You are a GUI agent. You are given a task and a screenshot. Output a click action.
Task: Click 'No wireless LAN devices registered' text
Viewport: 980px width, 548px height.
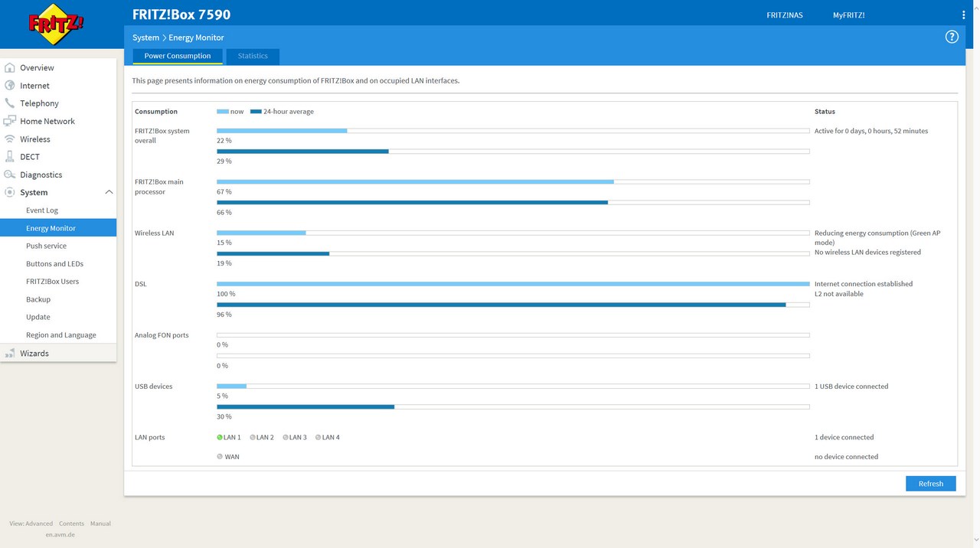867,253
